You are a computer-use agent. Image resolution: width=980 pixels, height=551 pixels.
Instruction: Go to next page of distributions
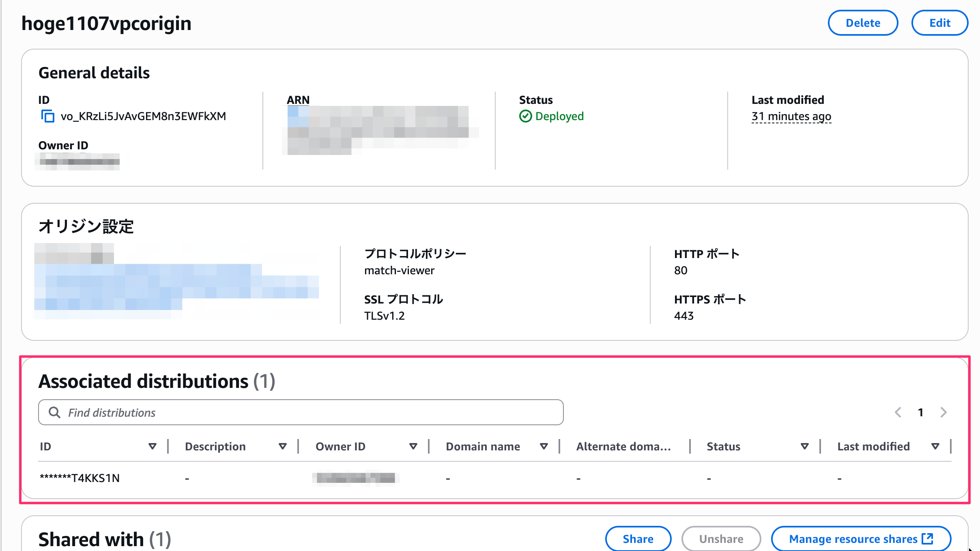(x=943, y=413)
